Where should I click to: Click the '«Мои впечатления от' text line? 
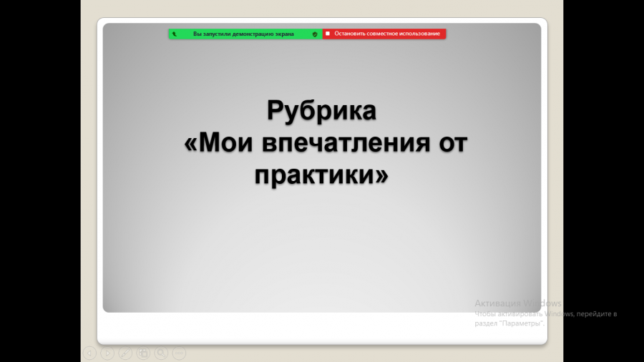(x=326, y=142)
